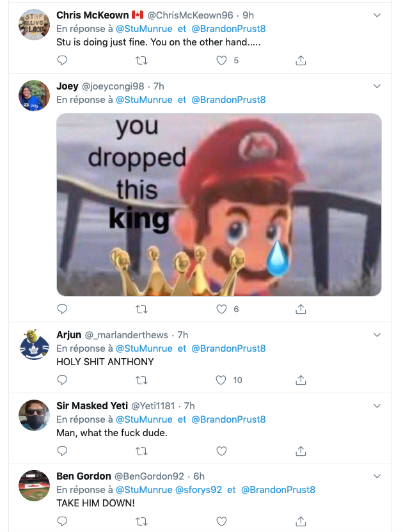Screen dimensions: 403x532
Task: Share Chris McKeown's tweet
Action: 301,61
